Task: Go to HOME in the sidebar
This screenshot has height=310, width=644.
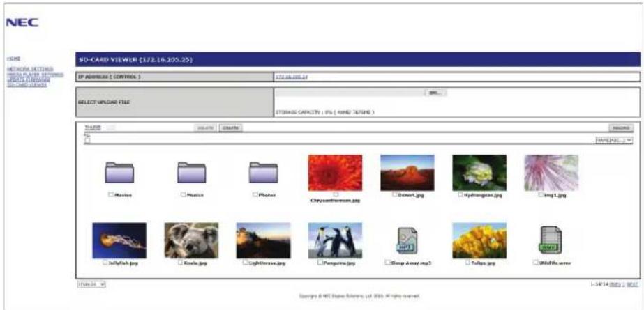Action: tap(13, 59)
